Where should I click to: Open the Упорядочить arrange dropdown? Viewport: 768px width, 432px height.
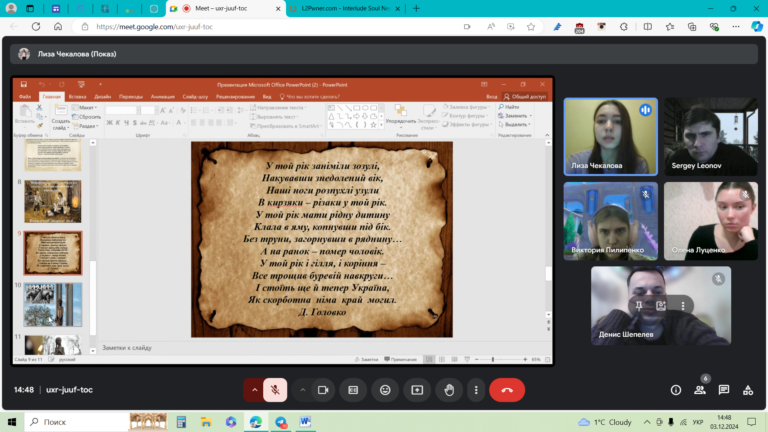pos(401,118)
